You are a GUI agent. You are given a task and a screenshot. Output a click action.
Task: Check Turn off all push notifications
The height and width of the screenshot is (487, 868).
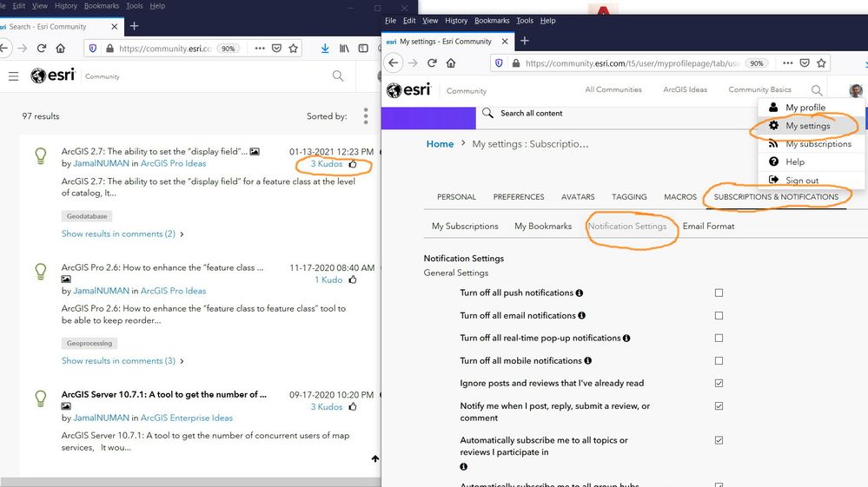click(719, 293)
